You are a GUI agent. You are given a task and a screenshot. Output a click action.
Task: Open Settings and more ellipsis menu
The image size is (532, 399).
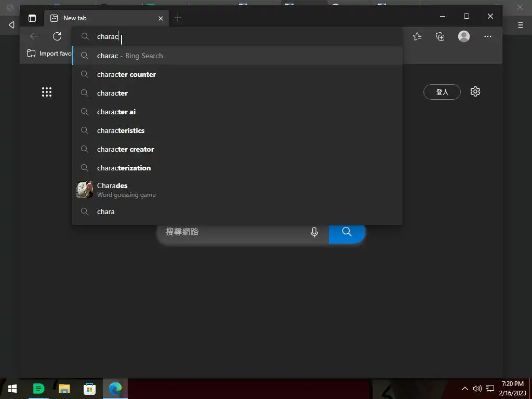click(488, 36)
